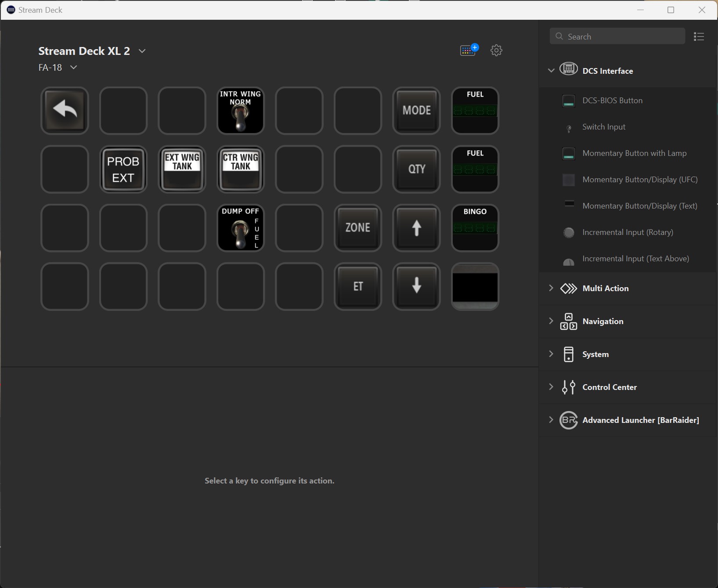The height and width of the screenshot is (588, 718).
Task: Select the ZONE key
Action: 357,228
